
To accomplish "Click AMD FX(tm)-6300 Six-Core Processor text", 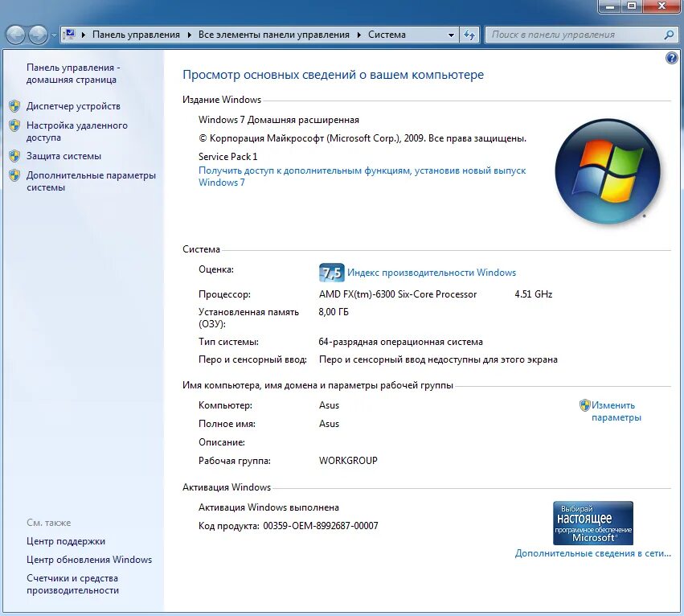I will click(x=398, y=294).
